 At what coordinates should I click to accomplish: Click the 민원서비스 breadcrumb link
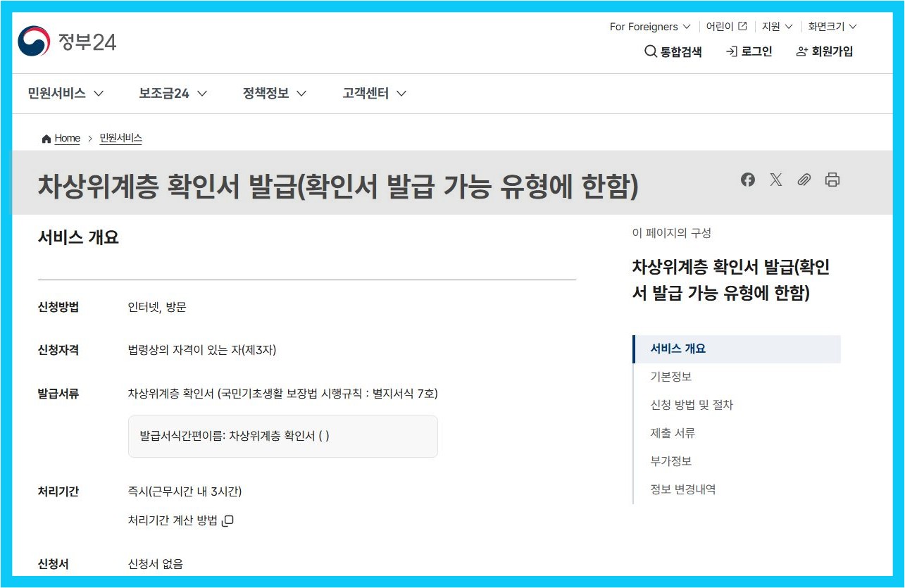(120, 138)
